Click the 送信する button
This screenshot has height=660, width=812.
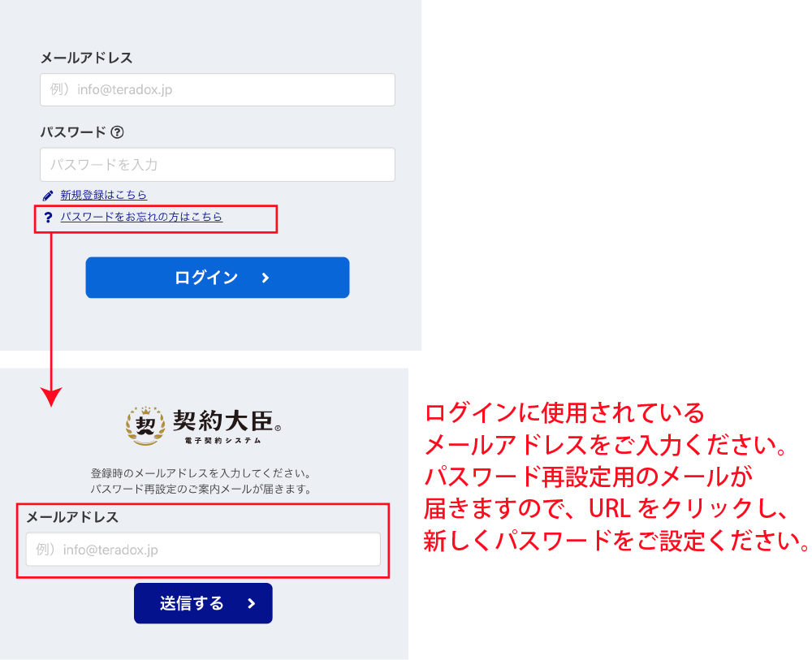[x=203, y=603]
